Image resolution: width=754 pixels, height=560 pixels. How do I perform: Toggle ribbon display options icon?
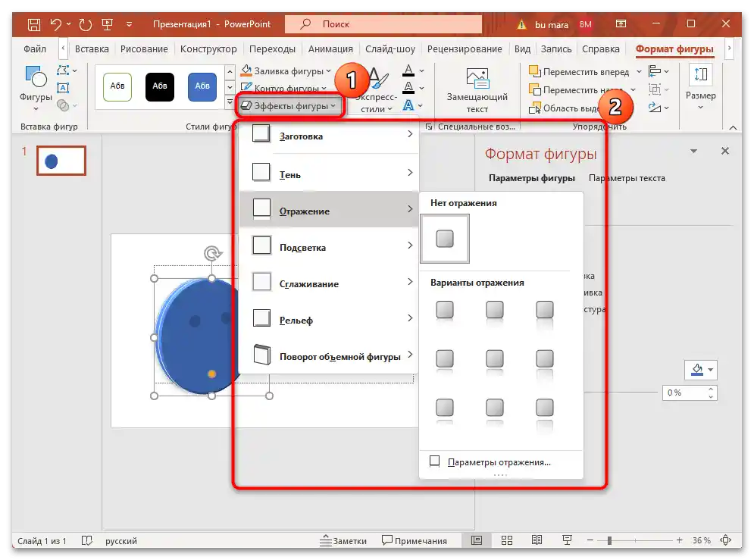click(x=621, y=23)
